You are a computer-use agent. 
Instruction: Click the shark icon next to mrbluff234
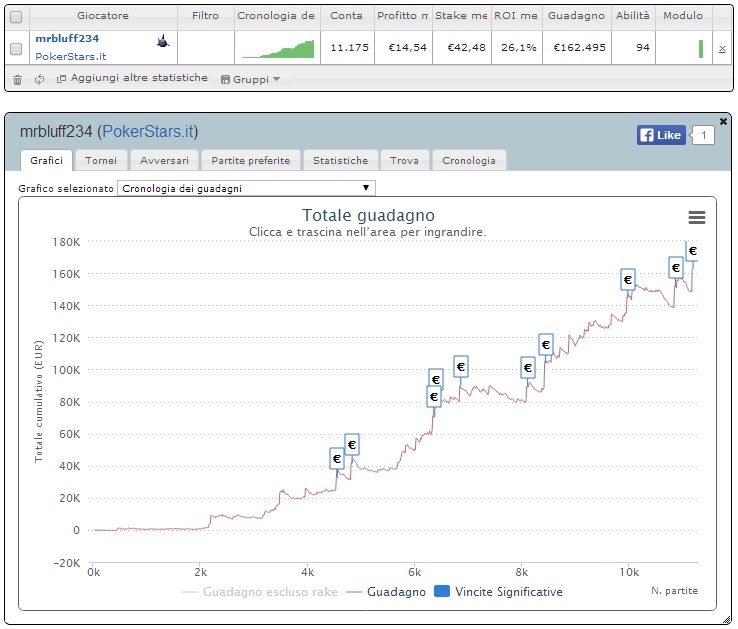point(163,41)
